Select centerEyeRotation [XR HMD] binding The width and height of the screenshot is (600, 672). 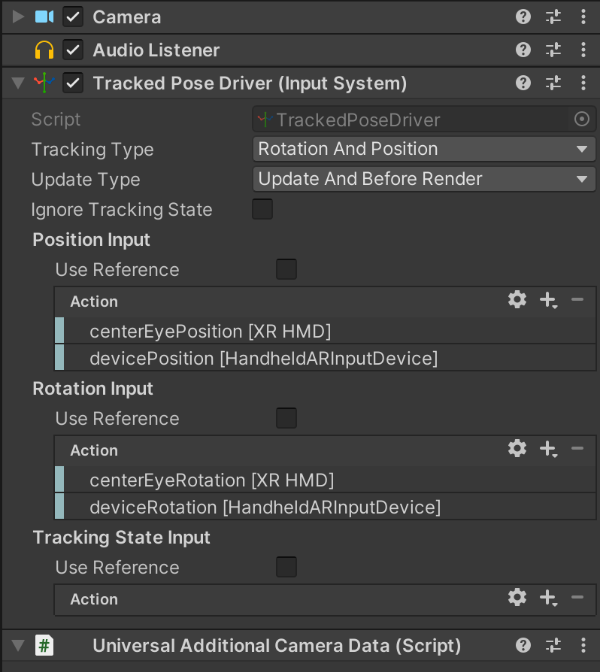325,480
